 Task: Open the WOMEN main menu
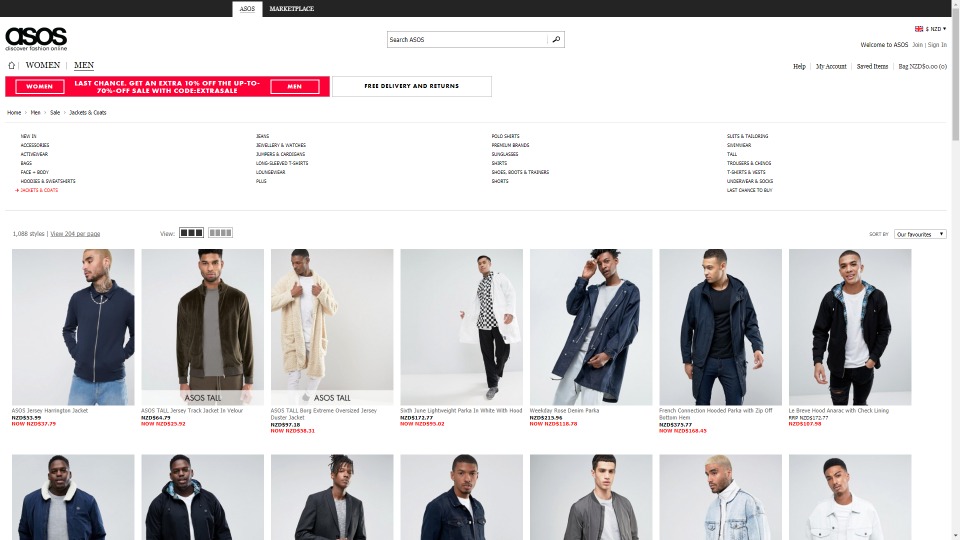click(43, 65)
